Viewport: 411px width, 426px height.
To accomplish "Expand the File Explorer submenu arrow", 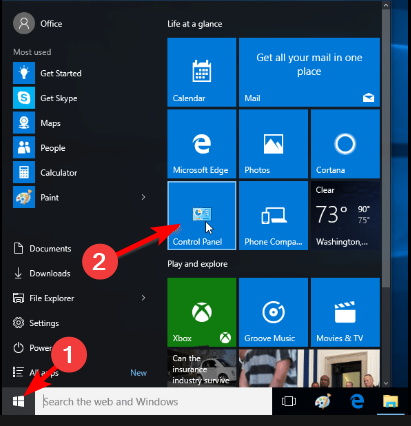I will point(143,298).
